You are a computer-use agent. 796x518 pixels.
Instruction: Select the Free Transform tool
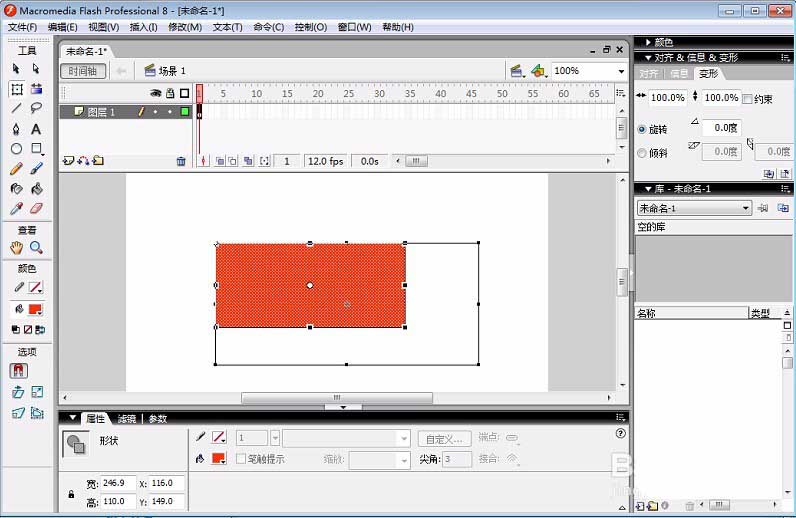point(17,89)
